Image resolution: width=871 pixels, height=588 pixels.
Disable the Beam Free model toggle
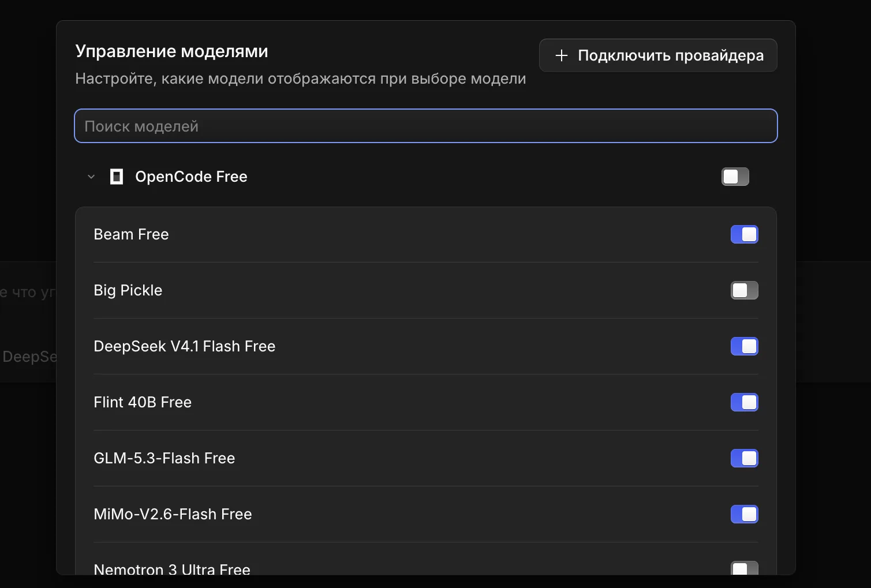745,234
